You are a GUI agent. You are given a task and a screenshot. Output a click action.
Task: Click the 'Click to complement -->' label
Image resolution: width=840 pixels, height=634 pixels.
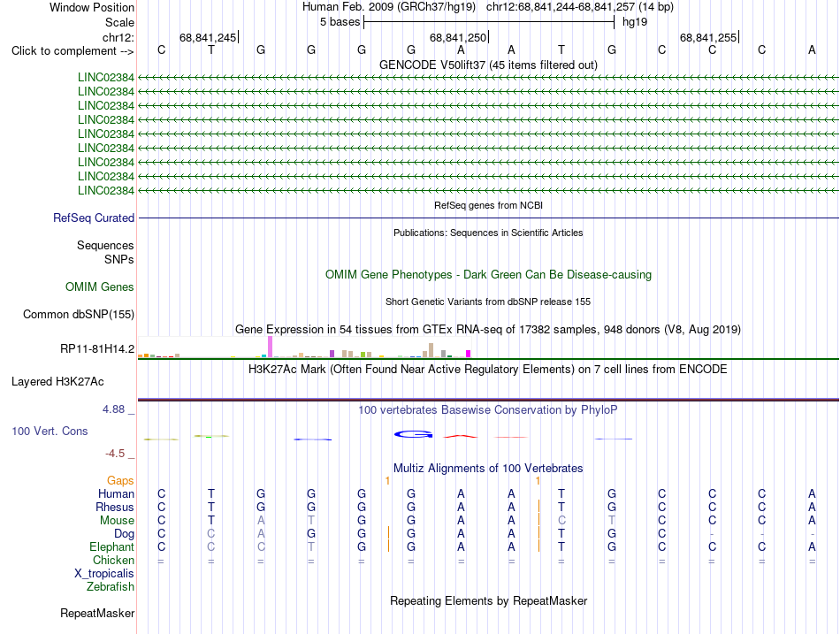coord(73,51)
